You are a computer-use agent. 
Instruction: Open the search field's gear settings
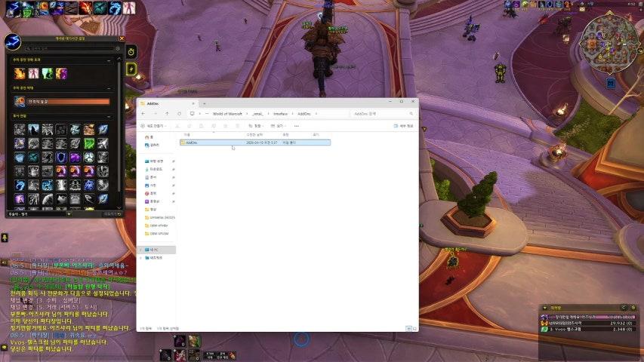click(118, 48)
